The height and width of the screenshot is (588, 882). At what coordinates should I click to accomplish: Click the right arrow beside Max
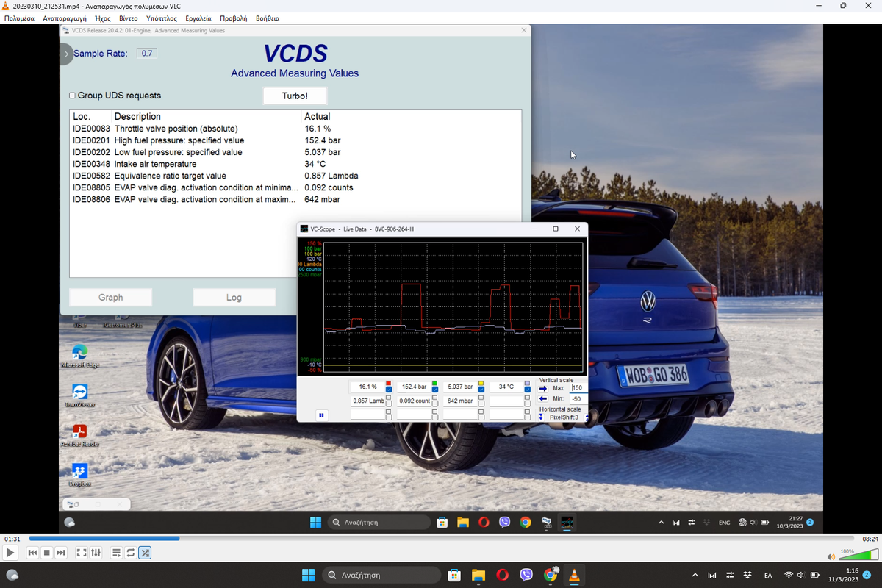pos(543,389)
